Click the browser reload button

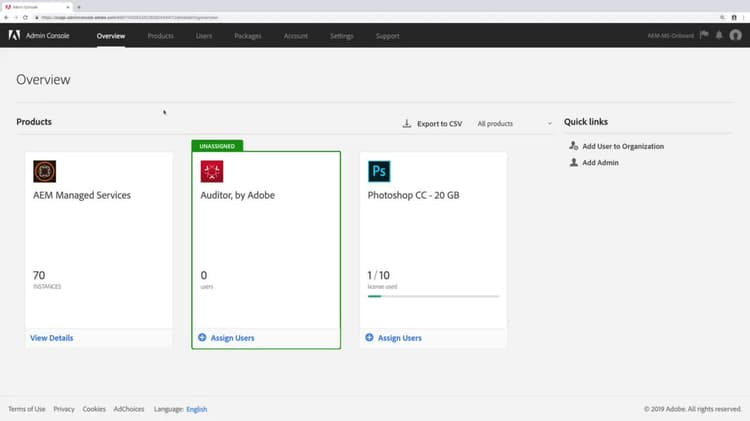coord(25,18)
